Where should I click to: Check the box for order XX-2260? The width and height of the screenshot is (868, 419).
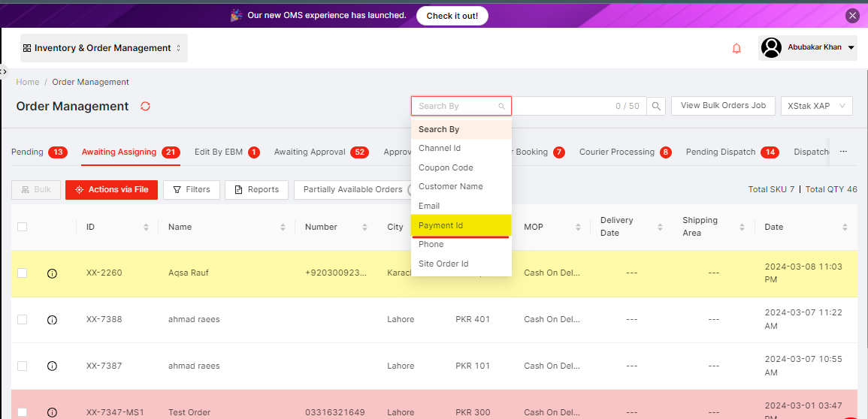(x=23, y=273)
